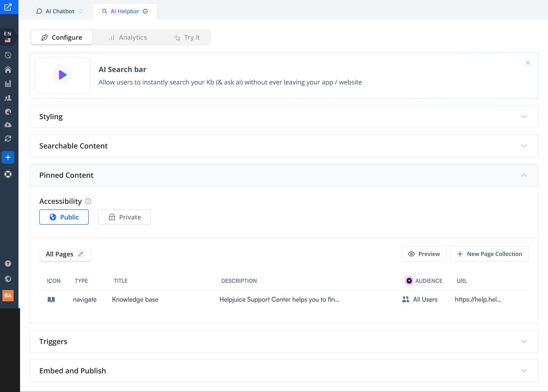Click the AI Helpbar tab info icon
This screenshot has width=548, height=392.
point(145,11)
